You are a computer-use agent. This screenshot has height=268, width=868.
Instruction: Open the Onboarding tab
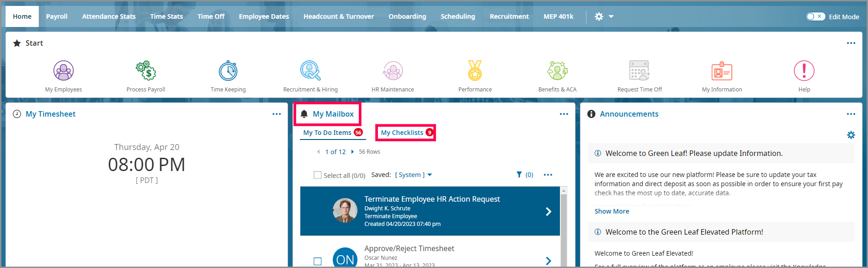pos(407,16)
